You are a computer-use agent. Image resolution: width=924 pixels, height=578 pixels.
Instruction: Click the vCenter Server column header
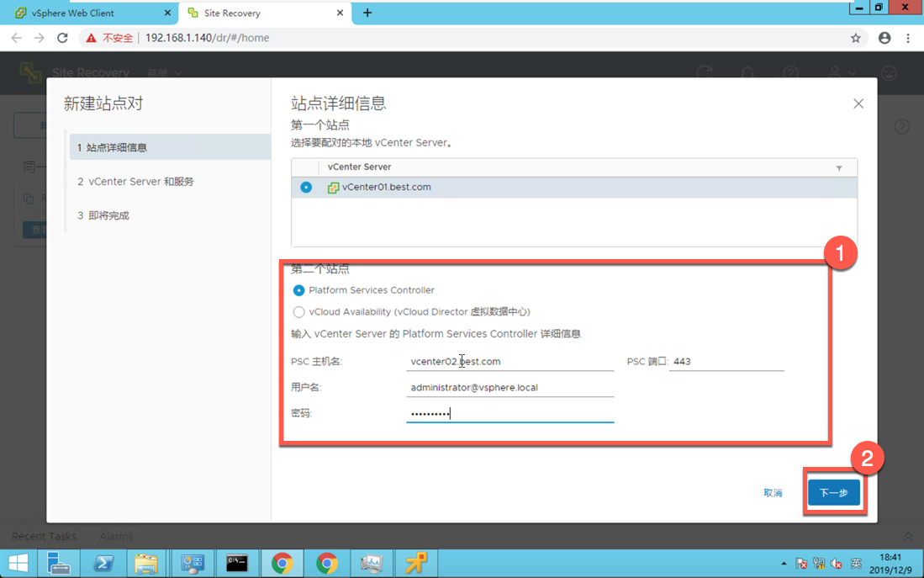pyautogui.click(x=360, y=167)
